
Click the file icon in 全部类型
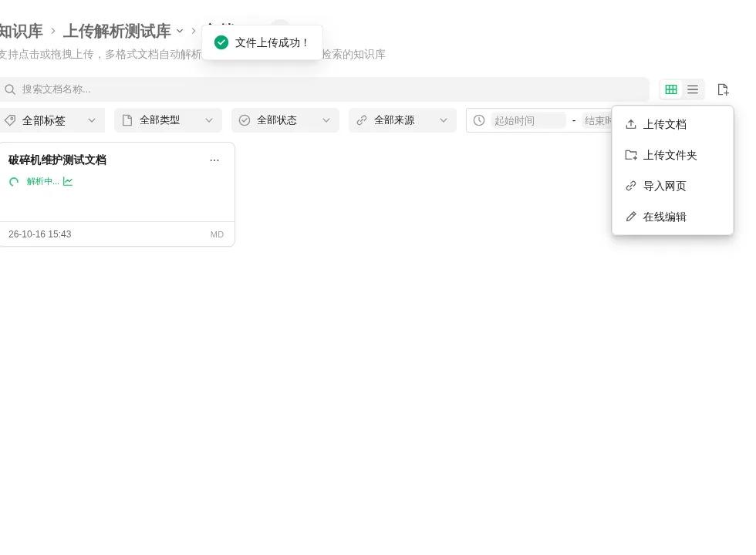point(127,120)
